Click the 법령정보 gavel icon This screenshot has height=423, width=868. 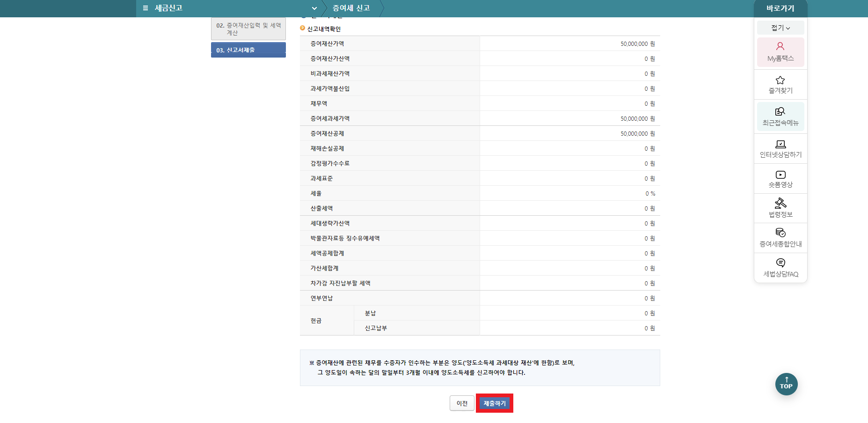780,208
